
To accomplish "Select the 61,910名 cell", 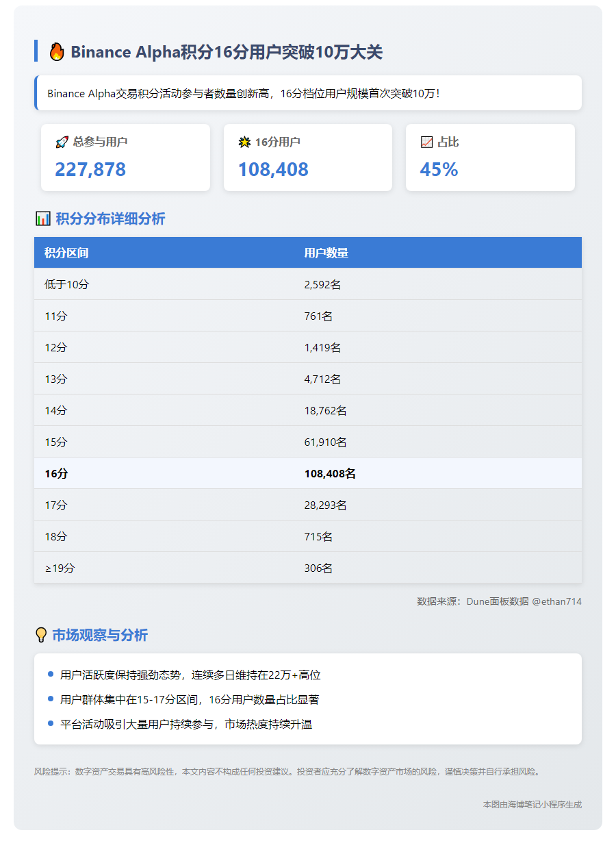I will 326,442.
